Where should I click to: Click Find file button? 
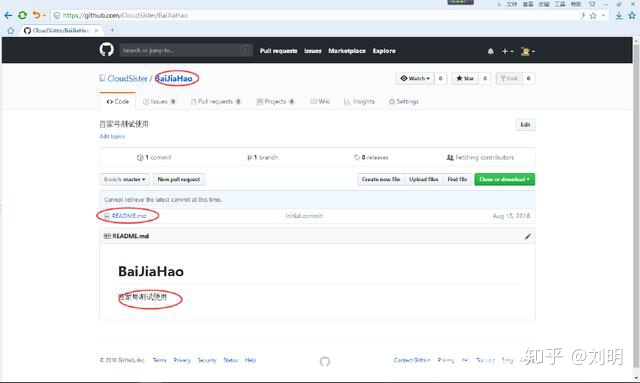point(457,180)
